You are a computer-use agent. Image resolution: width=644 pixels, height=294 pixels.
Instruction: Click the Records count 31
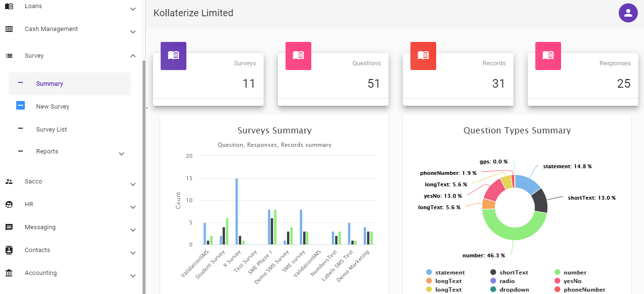click(499, 84)
